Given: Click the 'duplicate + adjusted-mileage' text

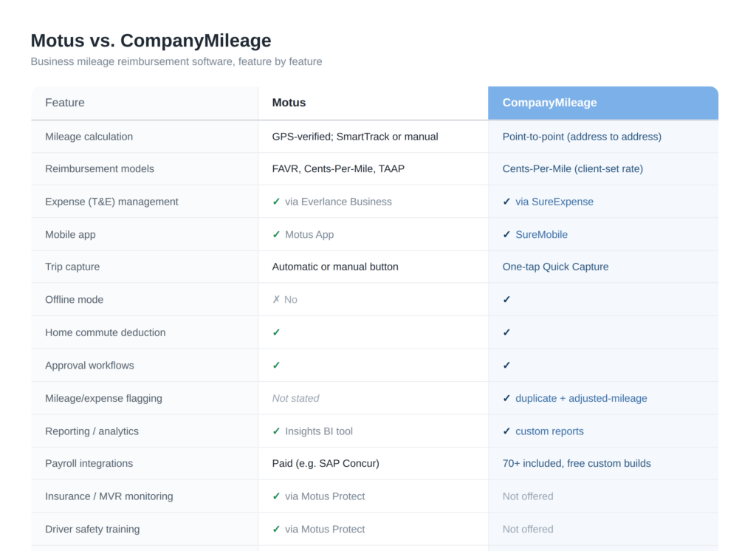Looking at the screenshot, I should point(582,399).
